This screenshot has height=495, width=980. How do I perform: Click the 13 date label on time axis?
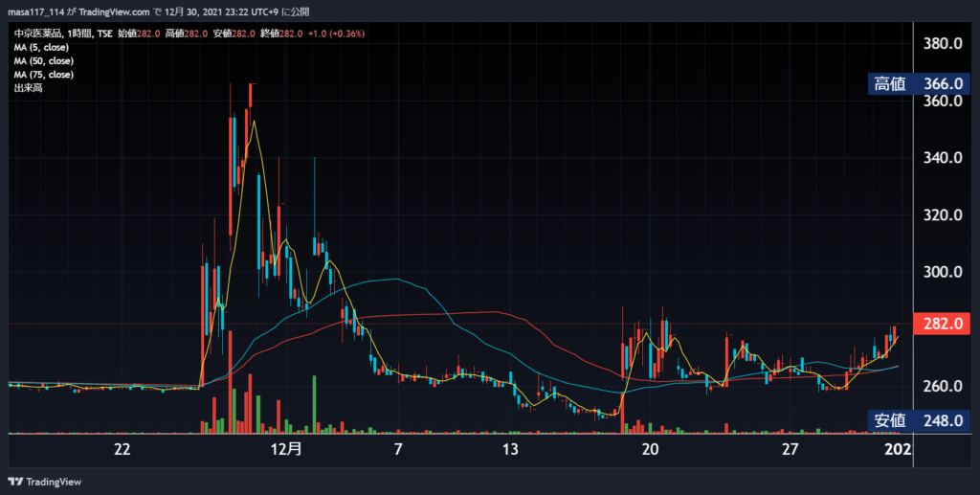(511, 449)
